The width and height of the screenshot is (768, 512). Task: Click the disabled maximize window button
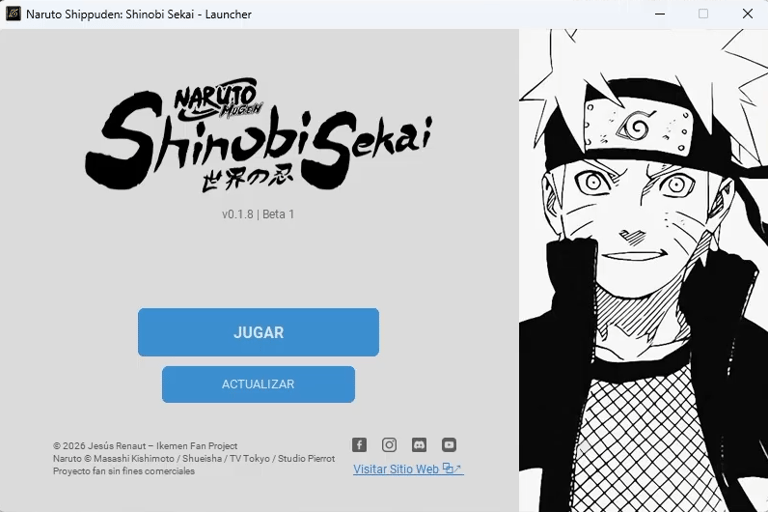pos(703,14)
